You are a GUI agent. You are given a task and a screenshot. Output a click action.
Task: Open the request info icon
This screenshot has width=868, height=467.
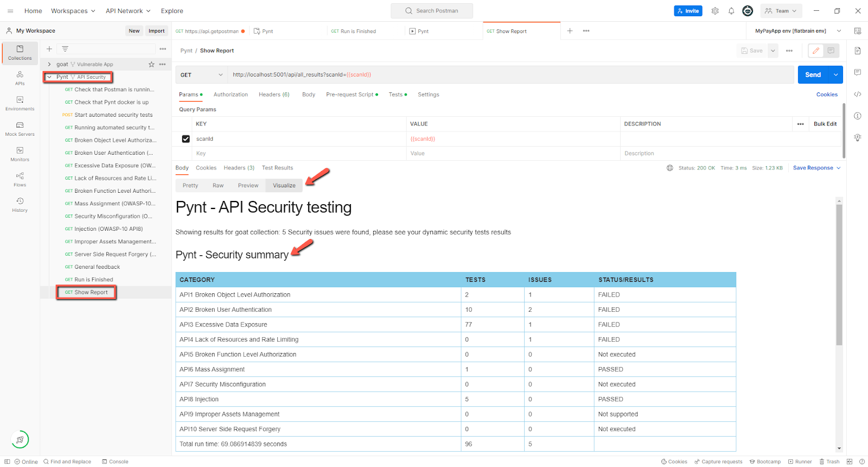858,116
